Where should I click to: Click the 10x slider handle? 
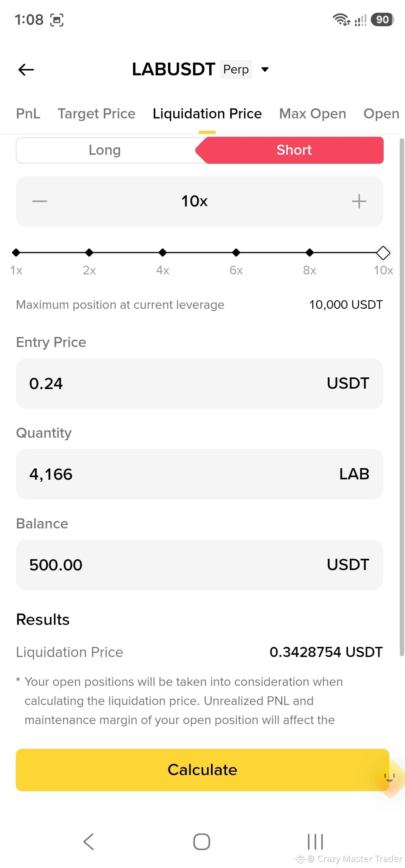383,253
